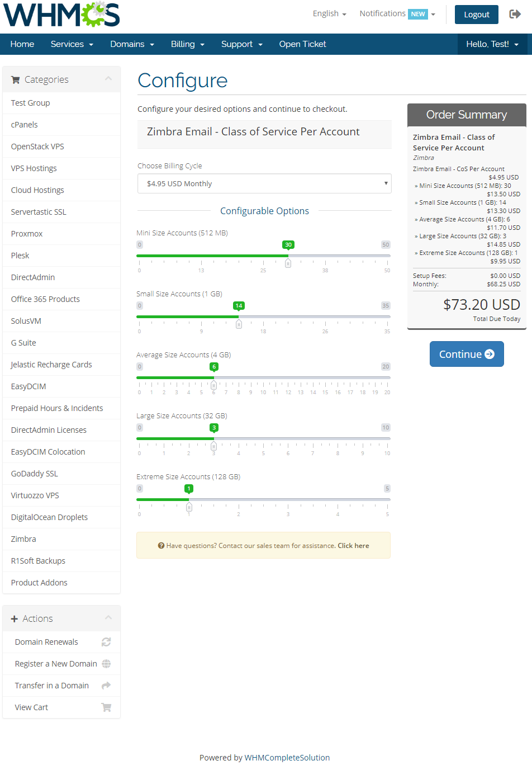Click the Continue button
This screenshot has width=532, height=770.
[467, 354]
